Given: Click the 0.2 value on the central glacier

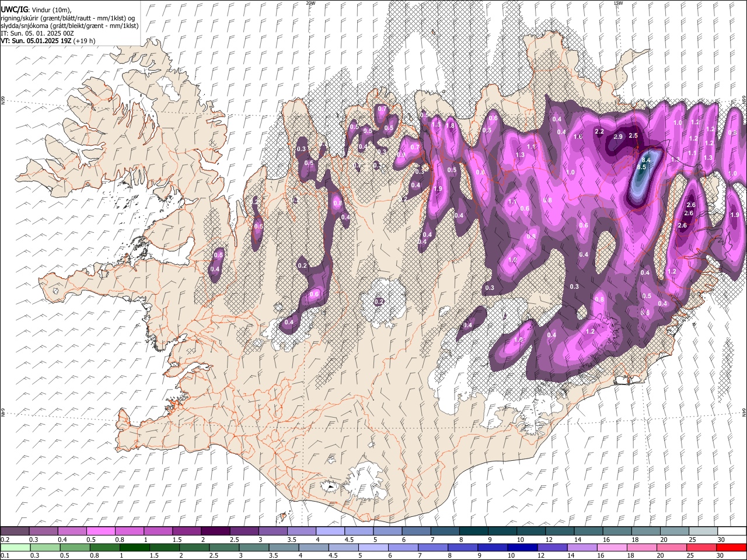Looking at the screenshot, I should coord(379,302).
